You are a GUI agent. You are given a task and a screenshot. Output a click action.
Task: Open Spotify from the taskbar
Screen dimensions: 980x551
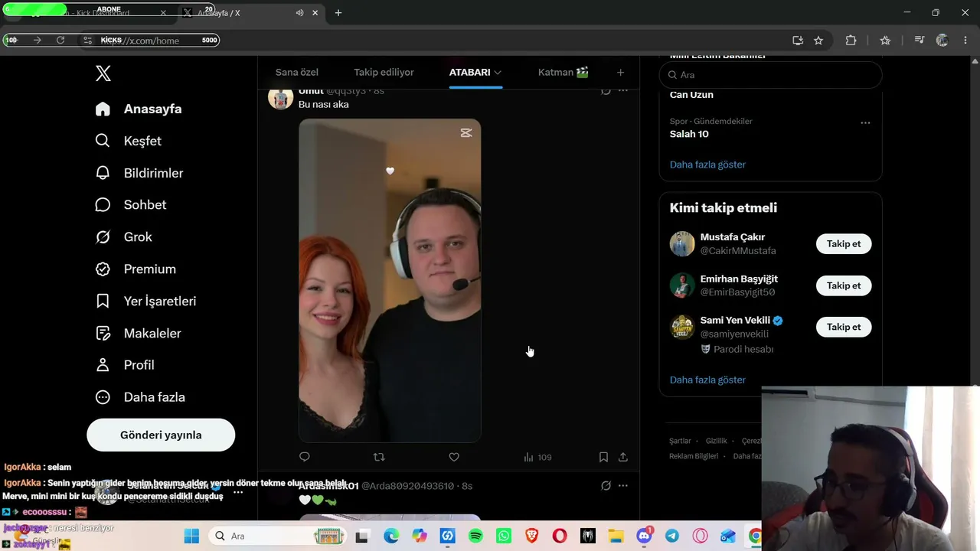(475, 536)
